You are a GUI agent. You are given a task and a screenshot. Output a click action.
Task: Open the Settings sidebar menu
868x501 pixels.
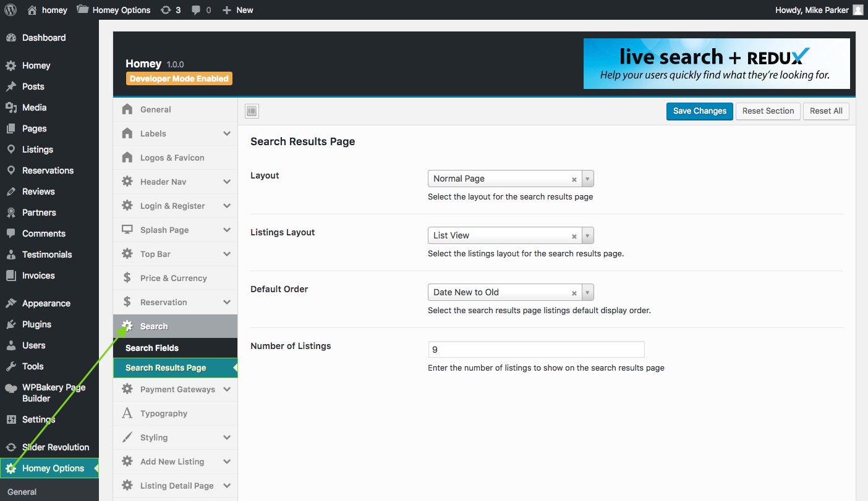coord(49,419)
